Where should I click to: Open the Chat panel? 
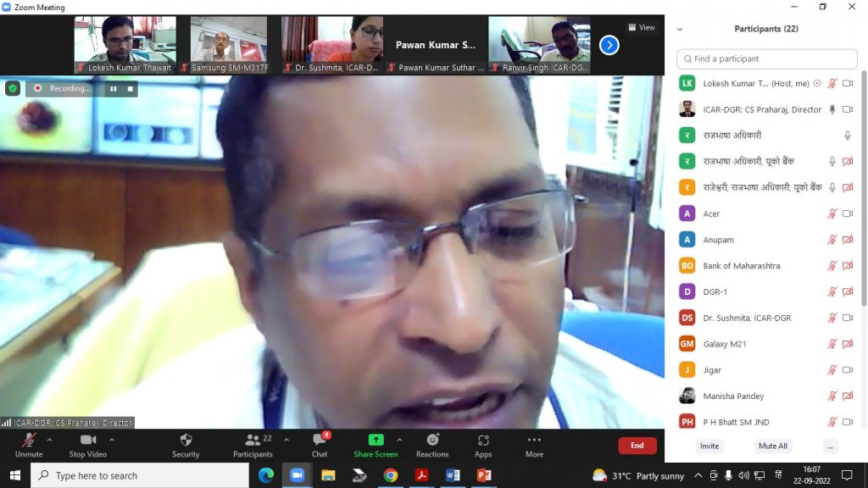(320, 444)
